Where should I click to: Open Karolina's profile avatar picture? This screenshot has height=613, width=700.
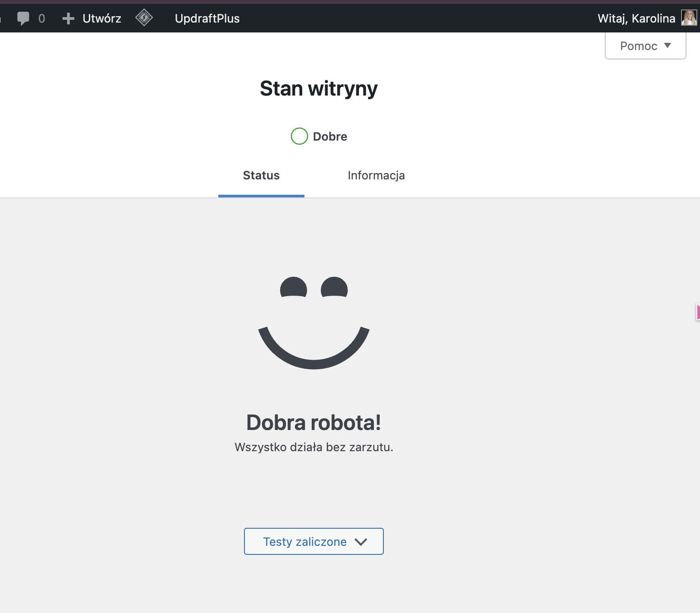(x=689, y=18)
